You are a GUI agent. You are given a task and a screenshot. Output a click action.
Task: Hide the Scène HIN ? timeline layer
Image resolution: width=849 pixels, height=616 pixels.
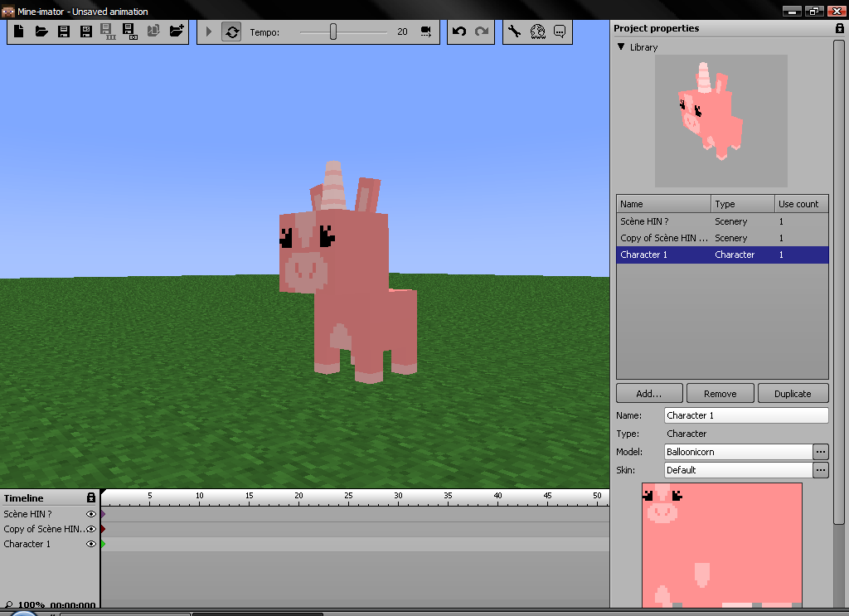point(91,514)
